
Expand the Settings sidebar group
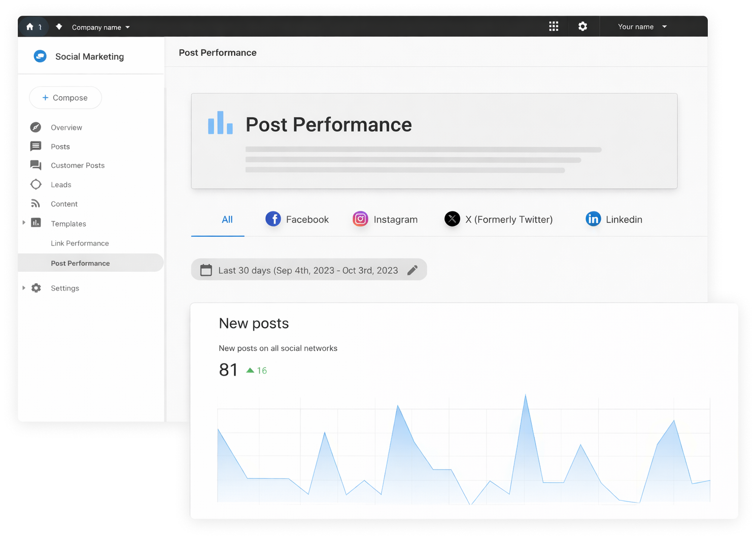point(23,288)
